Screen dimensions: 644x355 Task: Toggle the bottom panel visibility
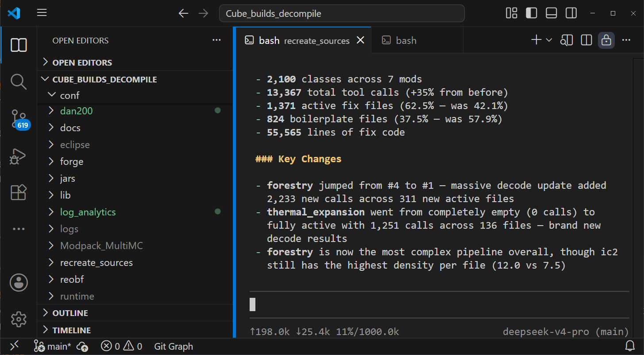551,13
